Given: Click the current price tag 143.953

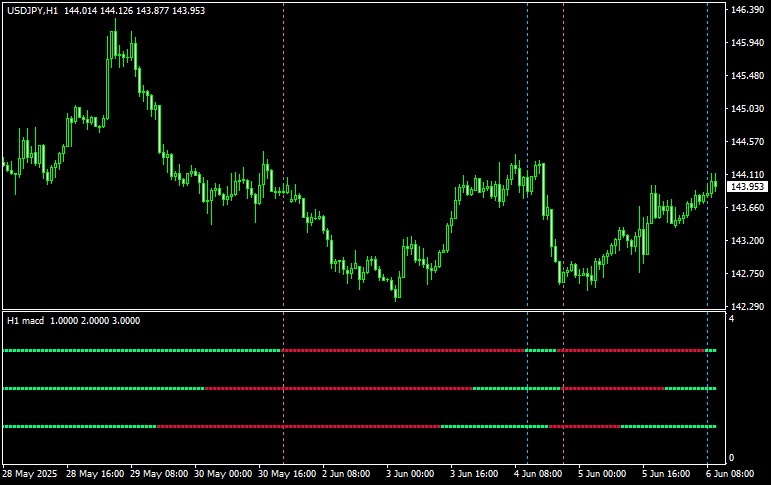Looking at the screenshot, I should tap(747, 186).
